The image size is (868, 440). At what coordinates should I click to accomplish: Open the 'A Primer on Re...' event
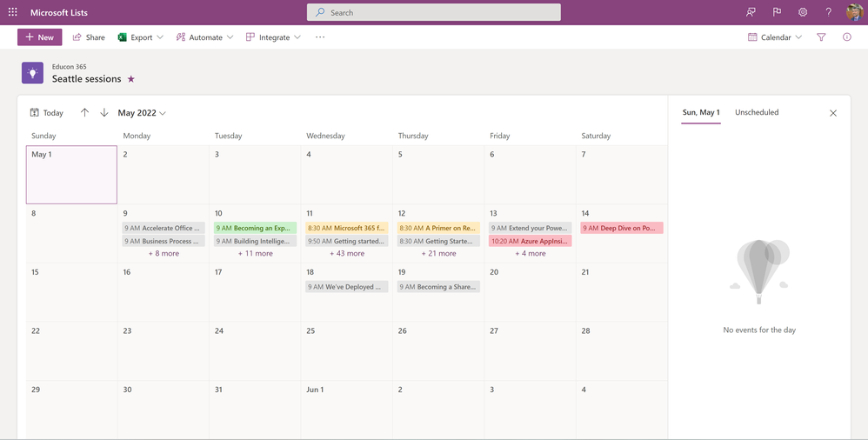439,228
